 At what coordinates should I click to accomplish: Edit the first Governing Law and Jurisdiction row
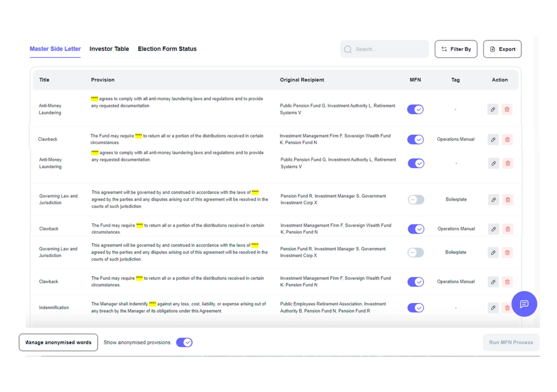(494, 200)
